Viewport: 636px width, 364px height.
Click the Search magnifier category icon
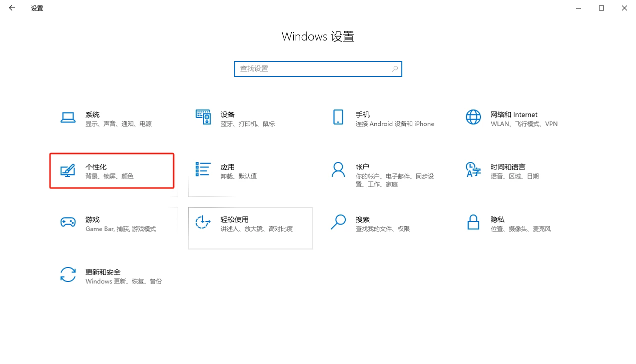click(x=338, y=222)
